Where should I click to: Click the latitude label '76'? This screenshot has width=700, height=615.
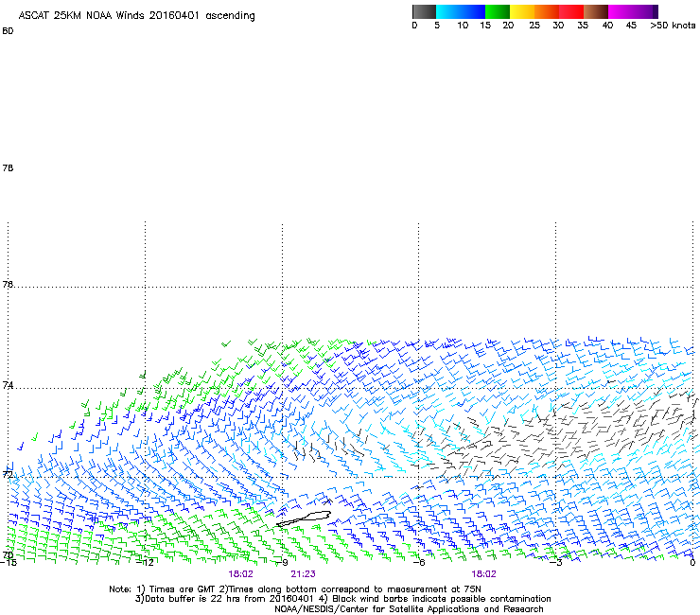click(x=8, y=284)
